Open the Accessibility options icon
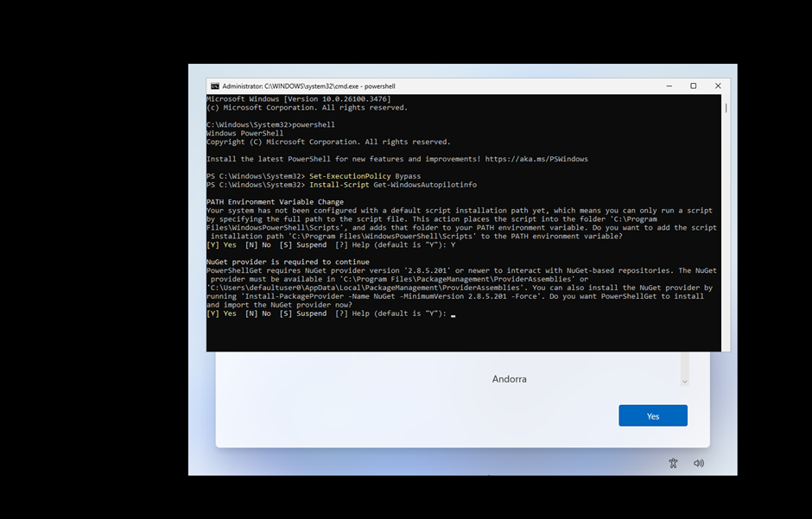The image size is (812, 519). click(673, 463)
